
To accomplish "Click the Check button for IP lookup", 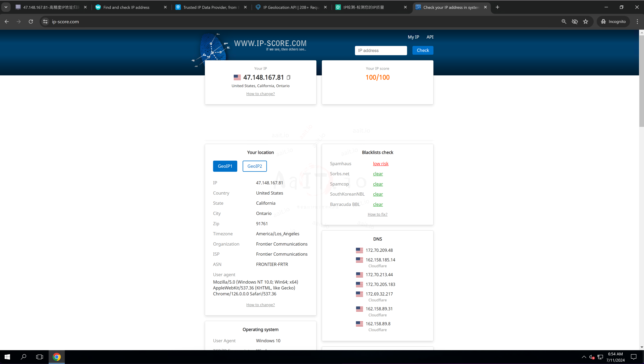I will point(422,50).
